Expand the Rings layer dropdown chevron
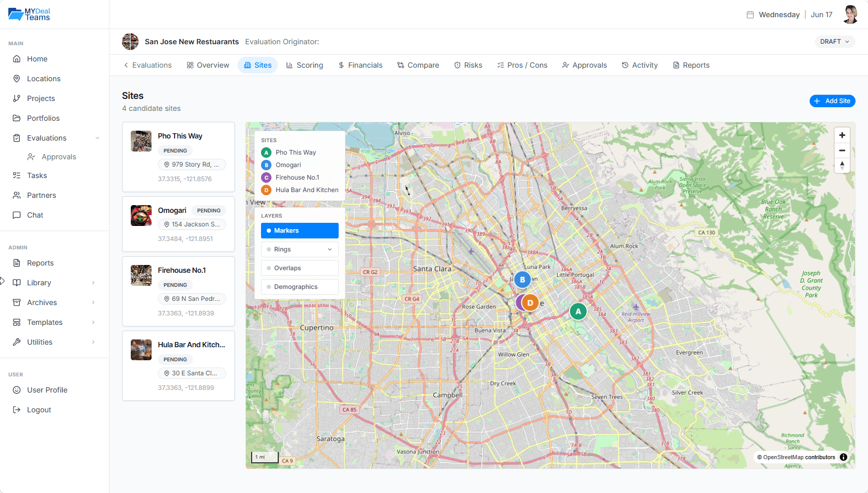 tap(330, 249)
